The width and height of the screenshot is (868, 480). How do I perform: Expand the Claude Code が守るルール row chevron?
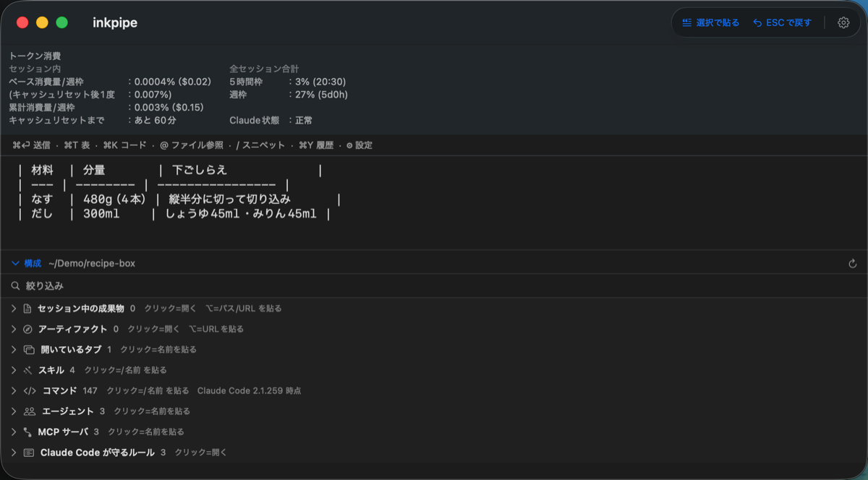14,453
